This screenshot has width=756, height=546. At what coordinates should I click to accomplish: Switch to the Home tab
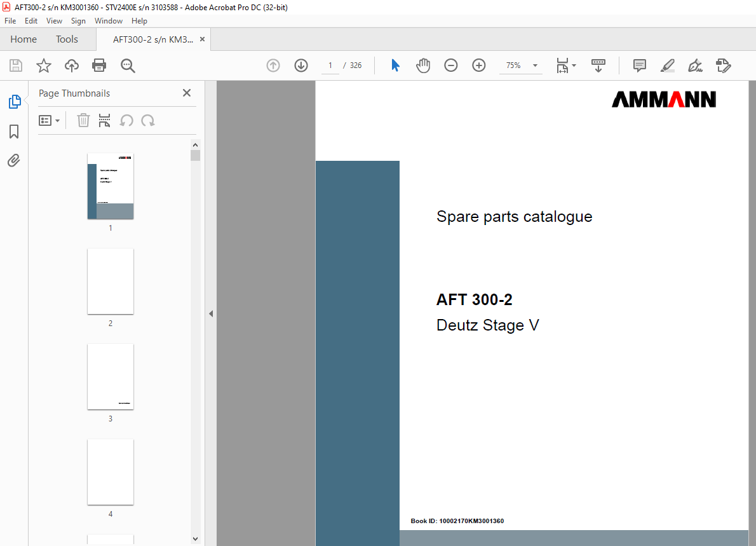click(x=23, y=39)
